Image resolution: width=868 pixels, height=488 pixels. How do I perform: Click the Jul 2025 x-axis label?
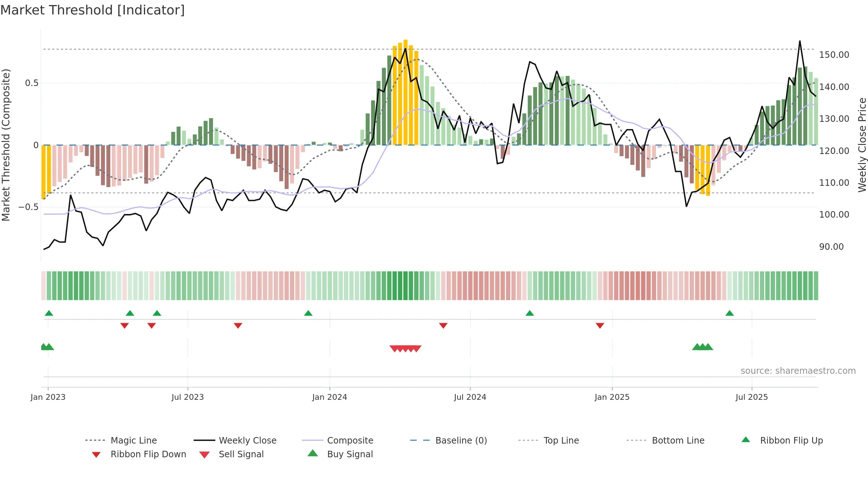[752, 397]
